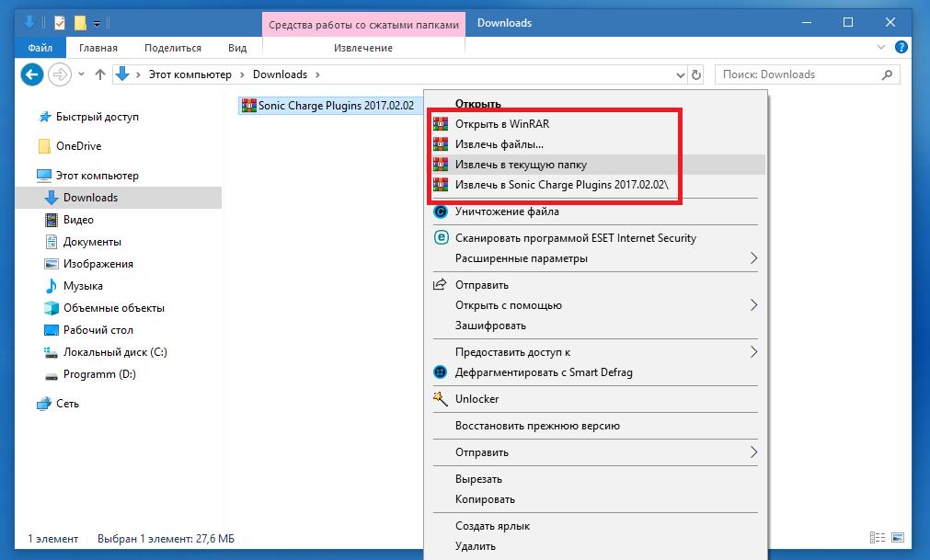
Task: Click the Smart Defrag icon in menu
Action: tap(440, 372)
